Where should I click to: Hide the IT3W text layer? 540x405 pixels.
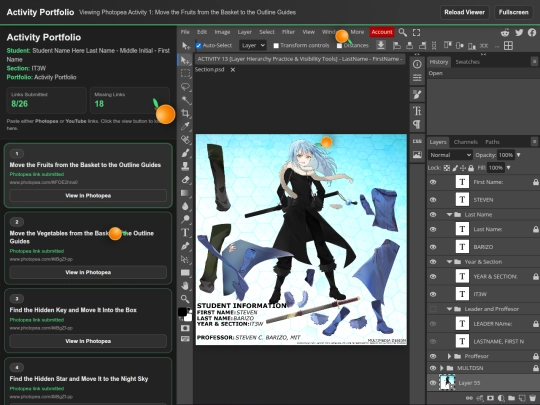tap(433, 294)
